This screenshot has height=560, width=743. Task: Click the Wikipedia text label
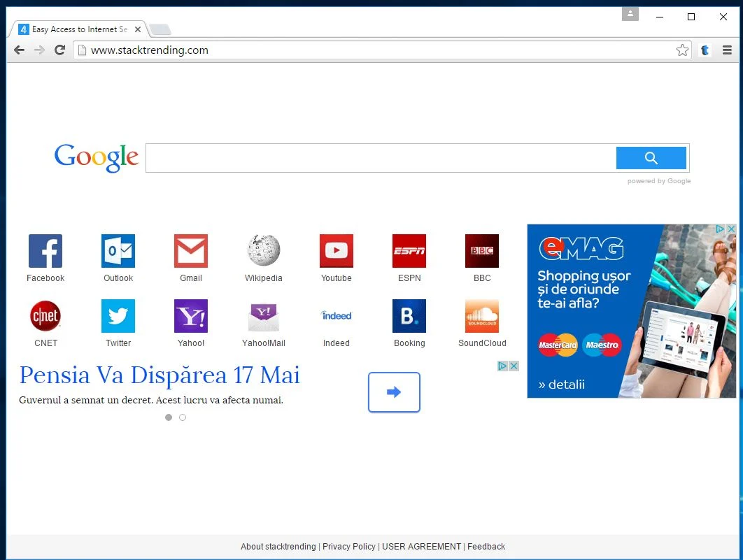(x=264, y=278)
